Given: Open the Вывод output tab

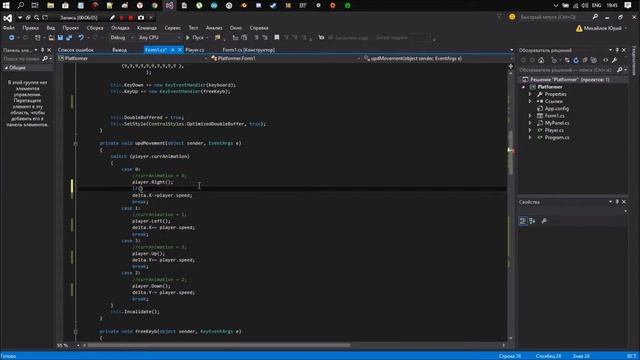Looking at the screenshot, I should [119, 50].
